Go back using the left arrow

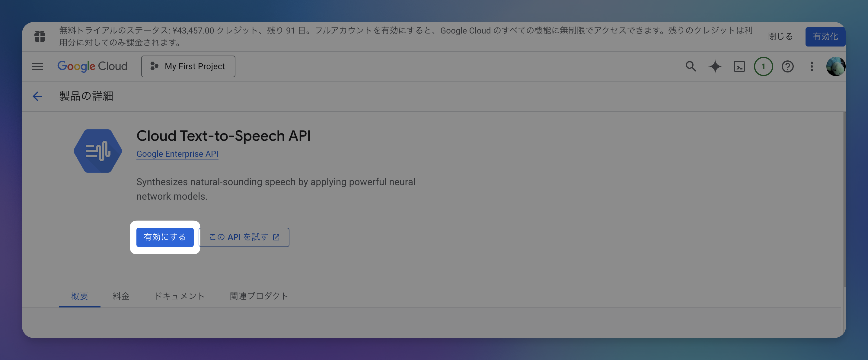point(37,96)
